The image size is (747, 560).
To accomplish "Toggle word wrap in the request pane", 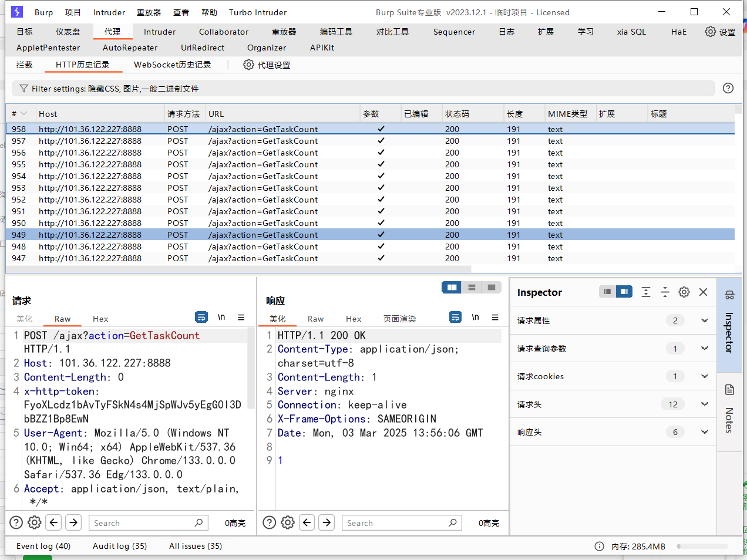I will coord(201,317).
